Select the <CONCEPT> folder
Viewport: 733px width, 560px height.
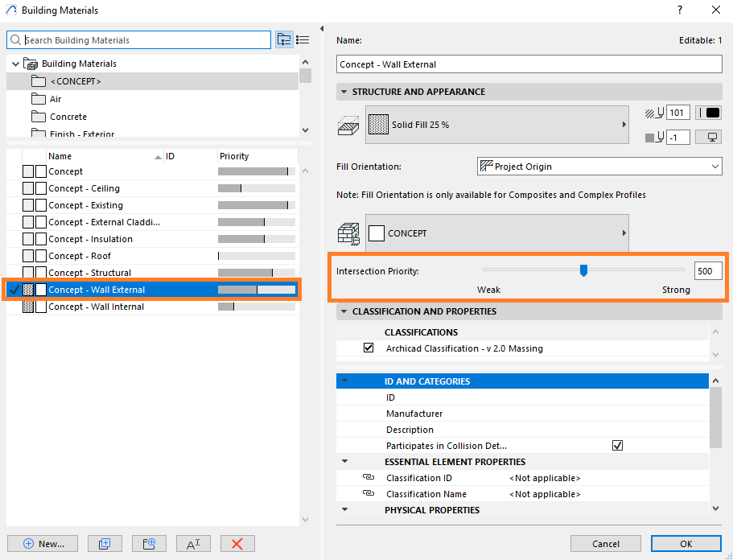tap(152, 81)
